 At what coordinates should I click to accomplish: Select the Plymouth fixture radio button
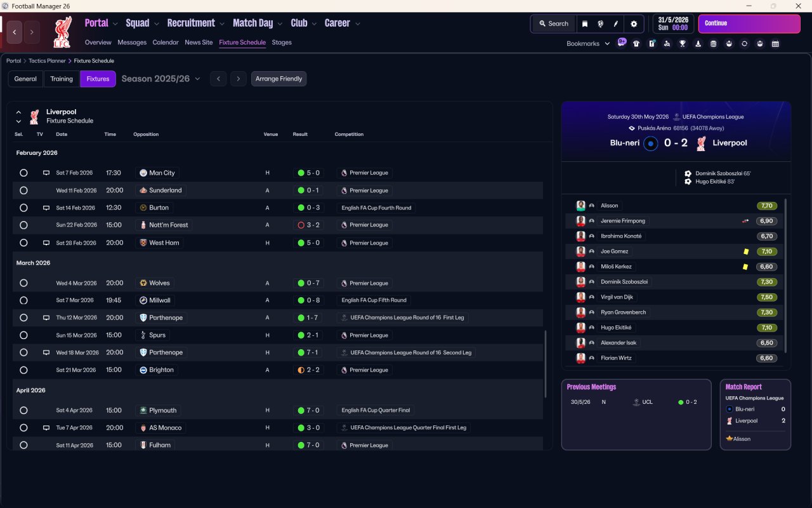pos(23,410)
